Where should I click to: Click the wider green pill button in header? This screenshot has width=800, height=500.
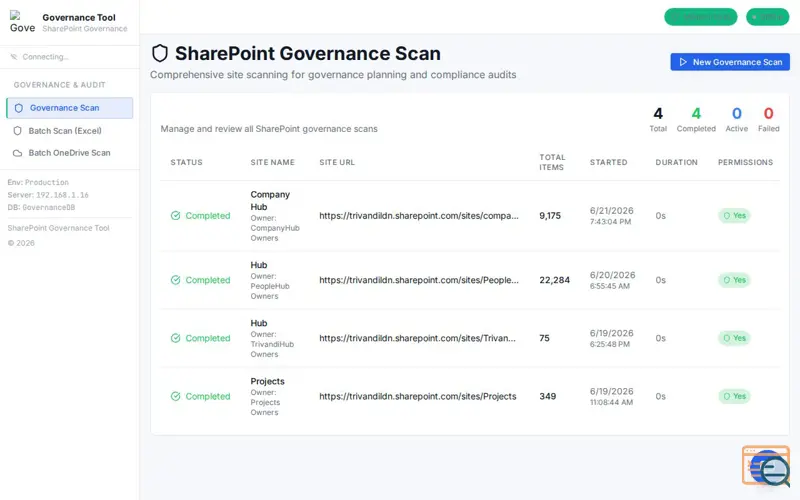[x=701, y=17]
